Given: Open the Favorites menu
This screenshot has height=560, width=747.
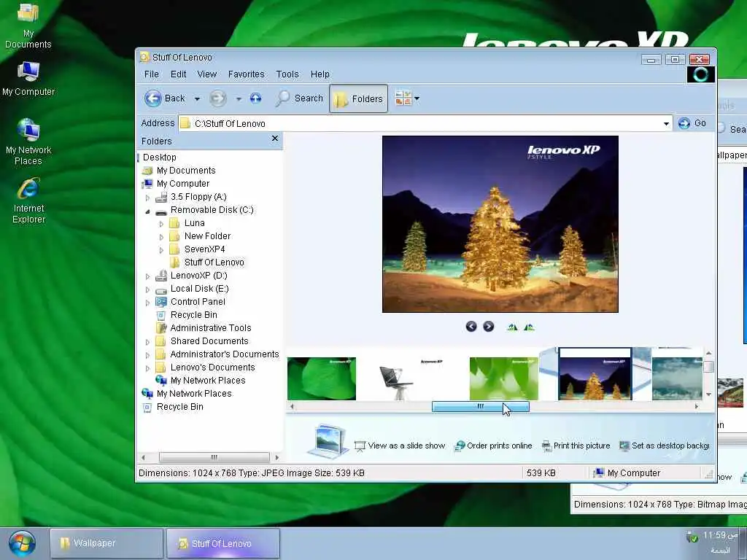Looking at the screenshot, I should (x=247, y=74).
